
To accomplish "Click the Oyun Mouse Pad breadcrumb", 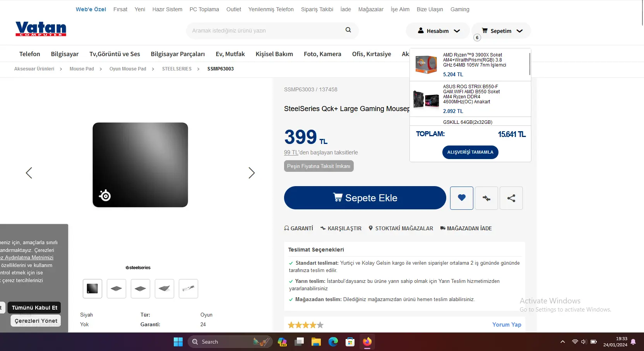I will click(128, 69).
